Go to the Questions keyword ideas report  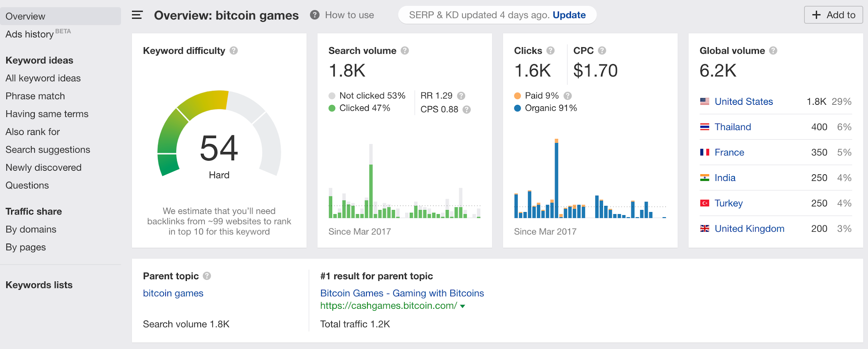click(x=27, y=185)
